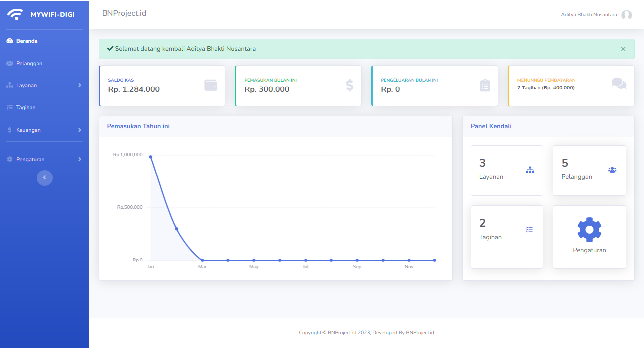Click the list icon in Tagihan tile

pyautogui.click(x=529, y=230)
